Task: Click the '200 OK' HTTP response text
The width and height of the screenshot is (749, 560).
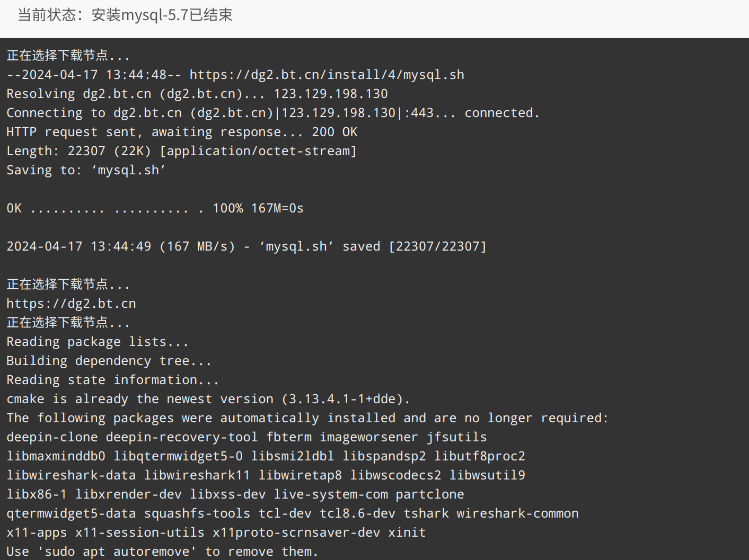Action: (334, 132)
